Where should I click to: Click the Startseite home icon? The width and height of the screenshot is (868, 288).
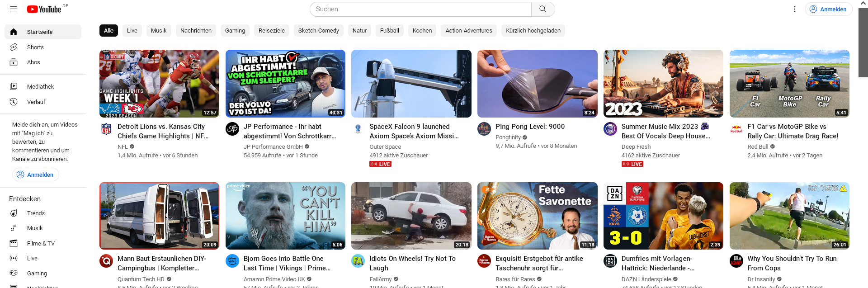coord(14,32)
